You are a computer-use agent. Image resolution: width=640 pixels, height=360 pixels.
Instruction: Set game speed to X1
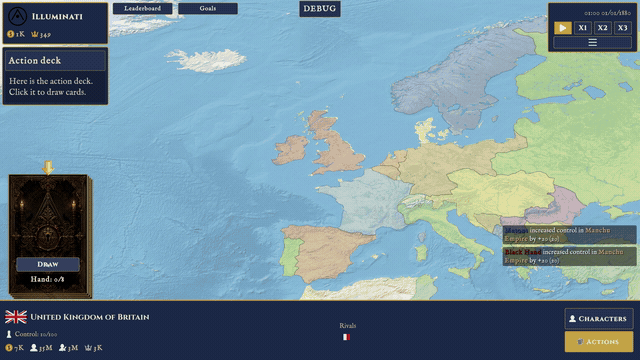582,28
